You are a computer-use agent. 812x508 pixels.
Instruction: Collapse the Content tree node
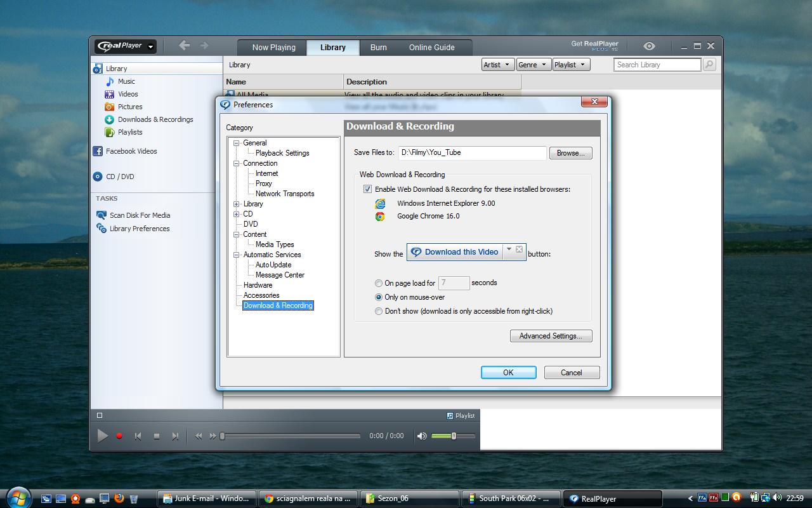coord(237,234)
